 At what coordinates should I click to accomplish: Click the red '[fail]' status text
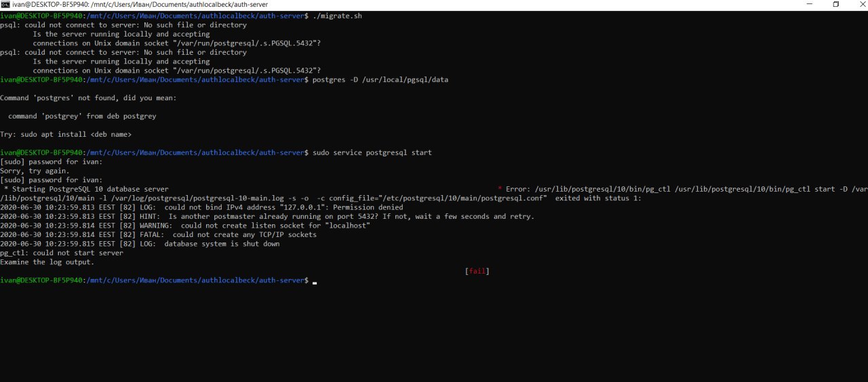click(x=477, y=272)
